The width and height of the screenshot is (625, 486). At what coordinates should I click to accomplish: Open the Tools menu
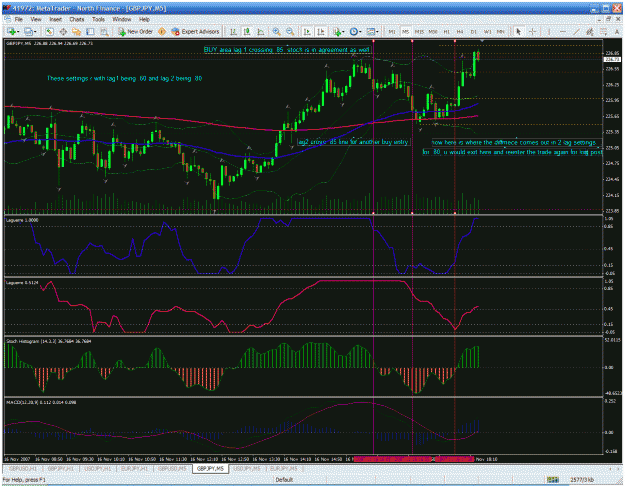[98, 19]
